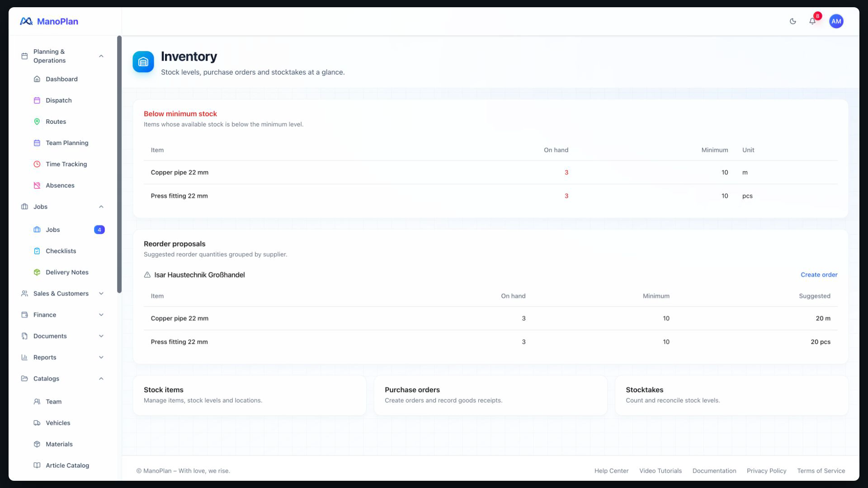The image size is (868, 488).
Task: Click the Routes map pin icon
Action: click(x=37, y=122)
